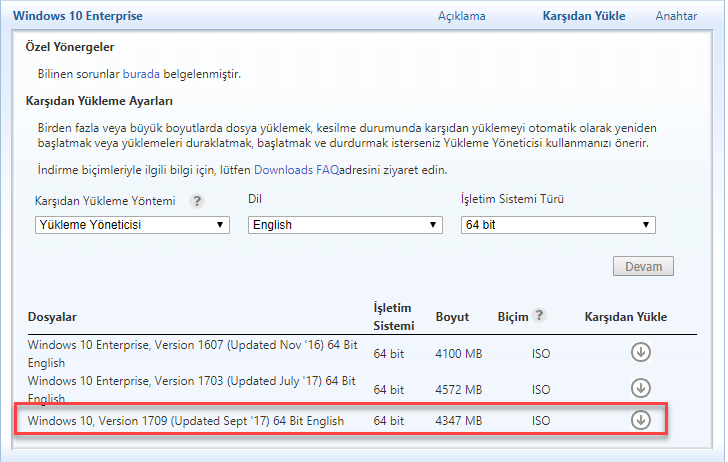Open the İşletim Sistemi Türü dropdown

coord(558,225)
